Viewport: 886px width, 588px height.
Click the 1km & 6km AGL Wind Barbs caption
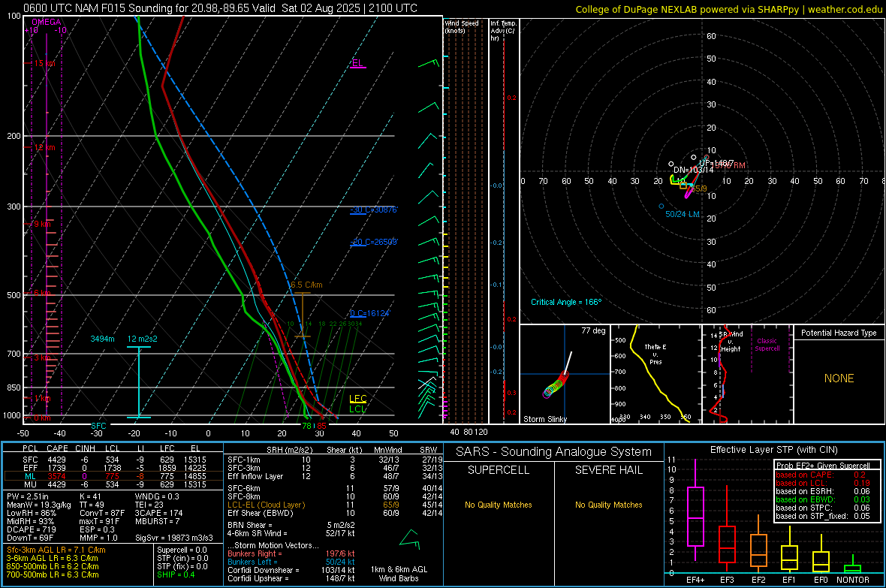(399, 574)
